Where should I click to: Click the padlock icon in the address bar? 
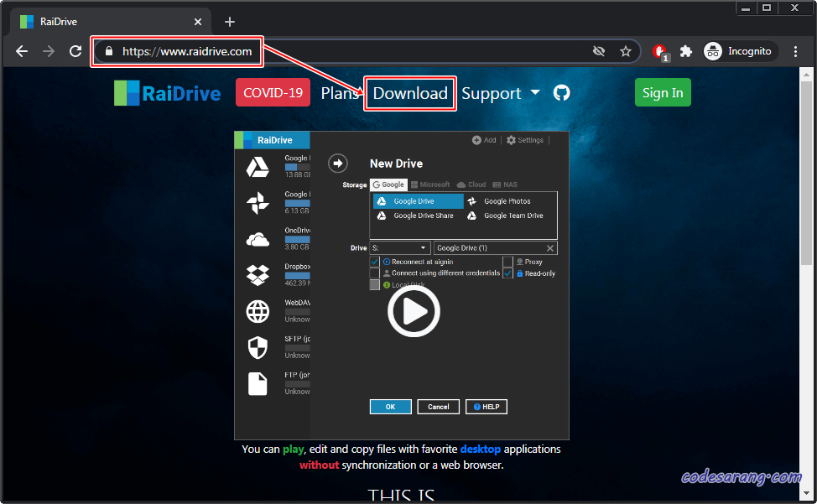pyautogui.click(x=109, y=51)
